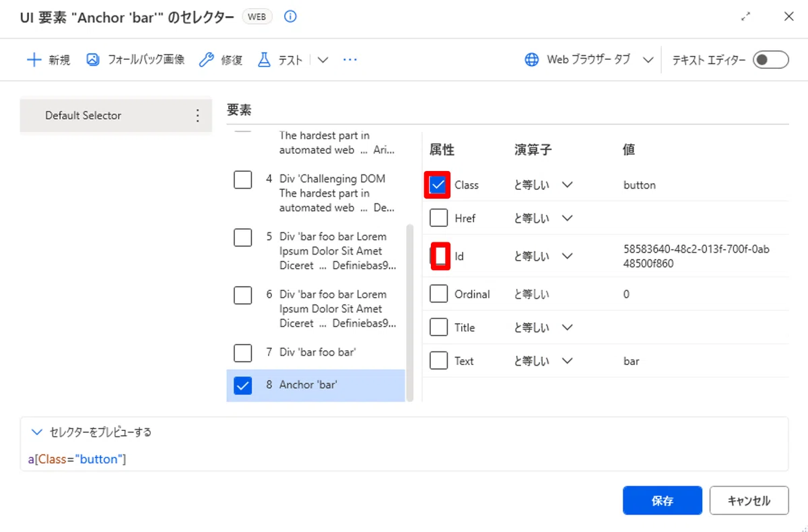This screenshot has height=532, width=808.
Task: Check the Href attribute checkbox
Action: 438,218
